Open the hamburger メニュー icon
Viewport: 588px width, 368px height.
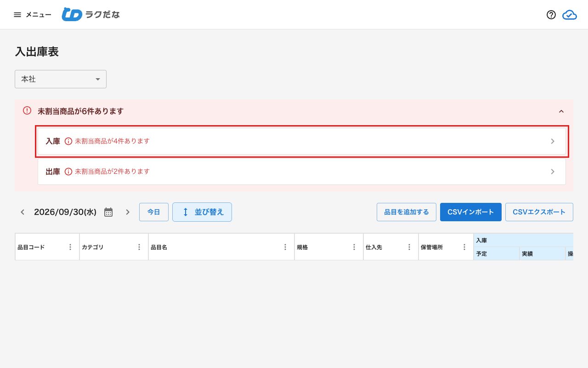tap(17, 15)
